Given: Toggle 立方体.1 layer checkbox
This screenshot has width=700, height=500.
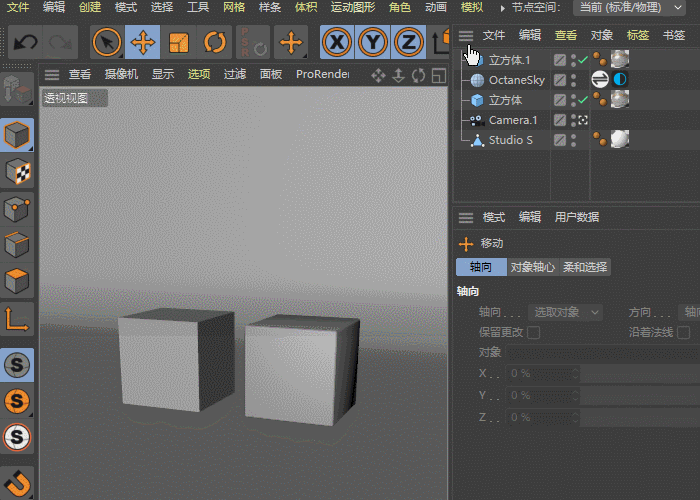Looking at the screenshot, I should 559,60.
